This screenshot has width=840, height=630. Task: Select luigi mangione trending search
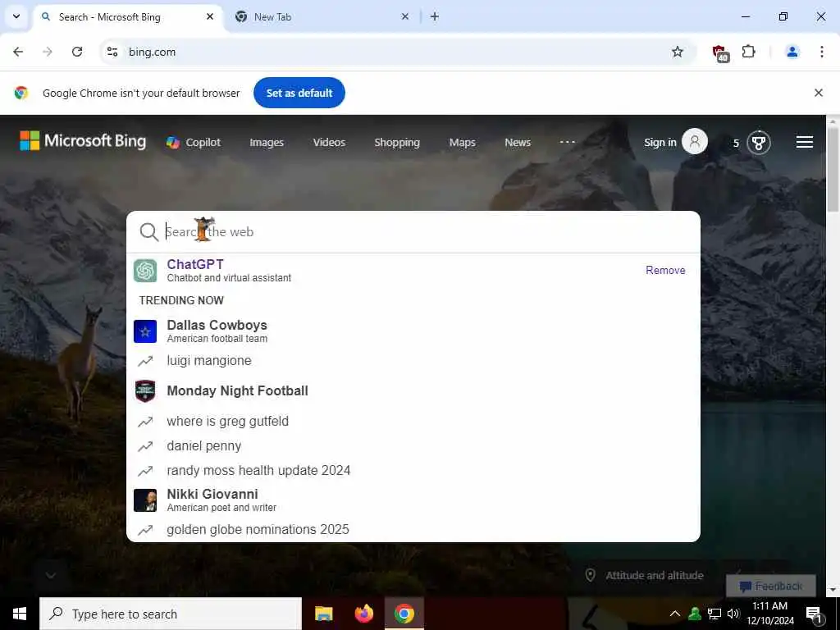[x=413, y=361]
